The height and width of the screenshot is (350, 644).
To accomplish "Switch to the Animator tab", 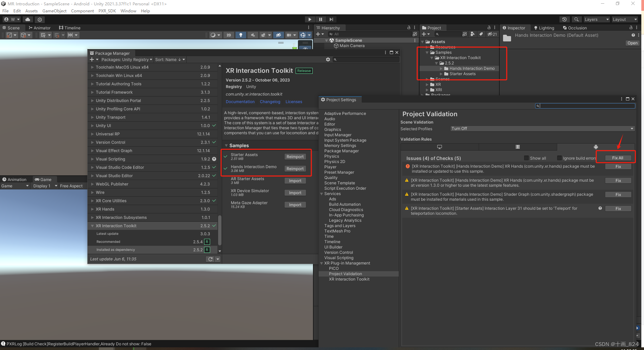I will [x=40, y=28].
